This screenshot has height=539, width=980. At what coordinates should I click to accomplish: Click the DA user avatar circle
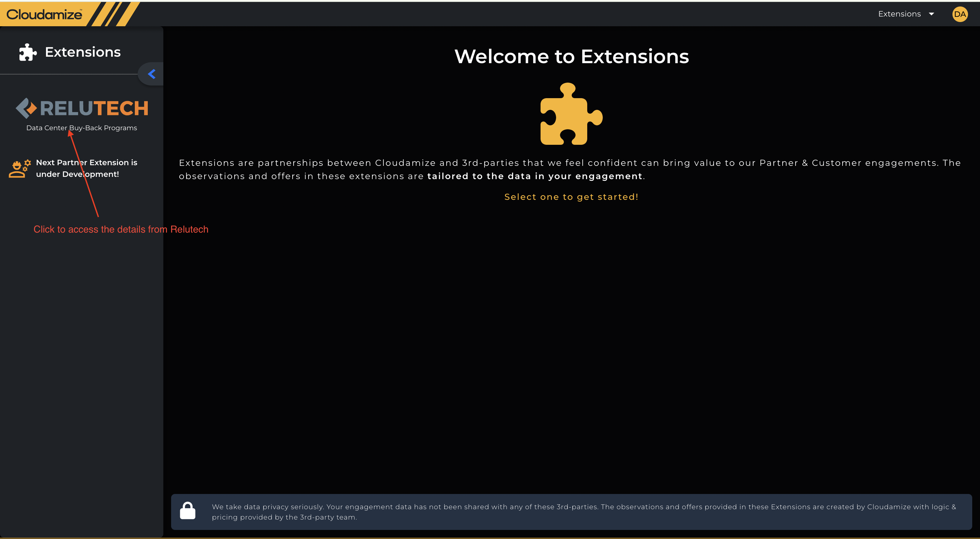(960, 14)
